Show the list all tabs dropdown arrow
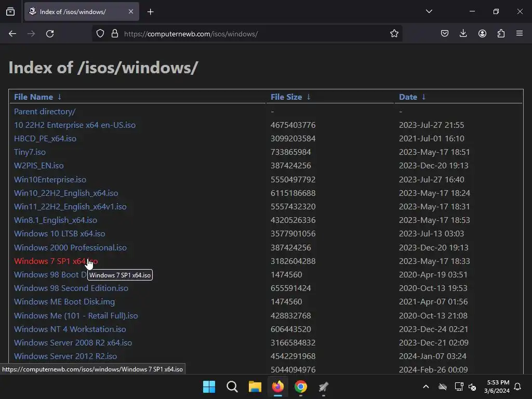Viewport: 532px width, 399px height. tap(429, 11)
